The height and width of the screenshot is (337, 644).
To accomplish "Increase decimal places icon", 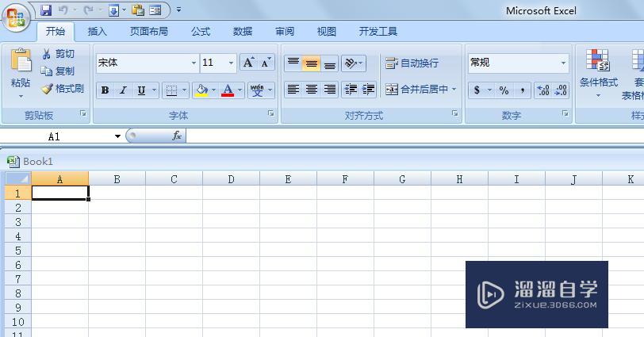I will [543, 90].
